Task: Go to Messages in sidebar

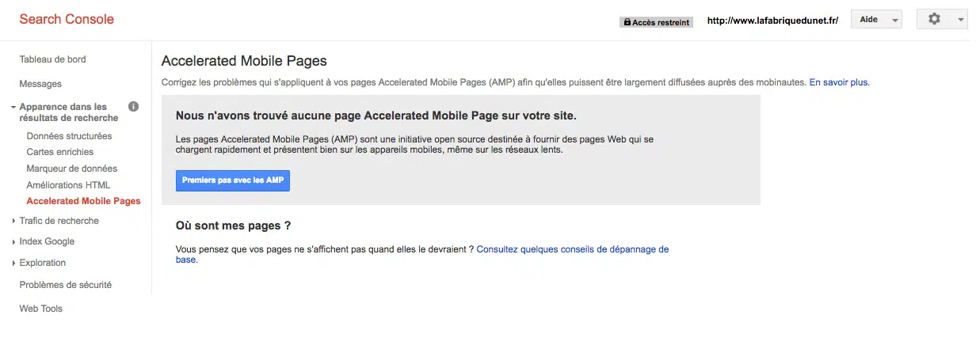Action: [x=40, y=84]
